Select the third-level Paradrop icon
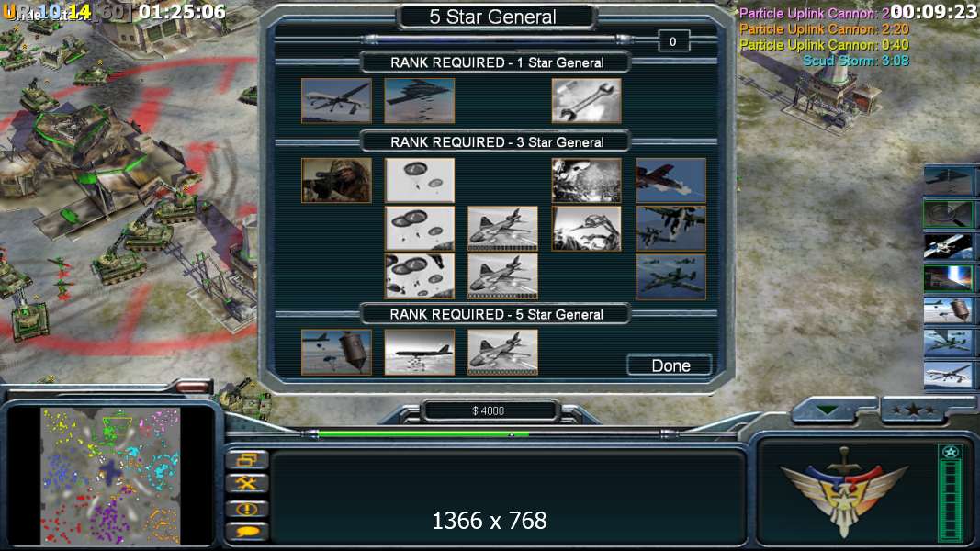The height and width of the screenshot is (551, 980). 420,276
